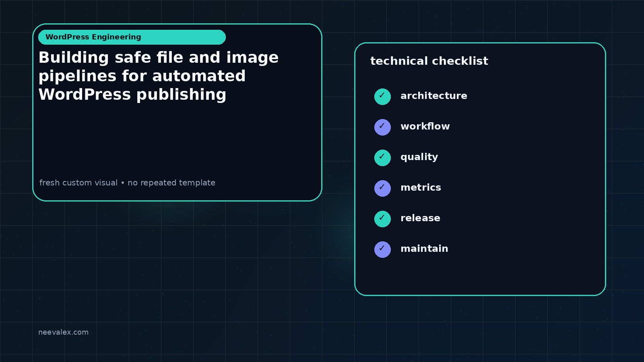Click the teal checkmark beside quality
The image size is (644, 362).
pyautogui.click(x=382, y=158)
